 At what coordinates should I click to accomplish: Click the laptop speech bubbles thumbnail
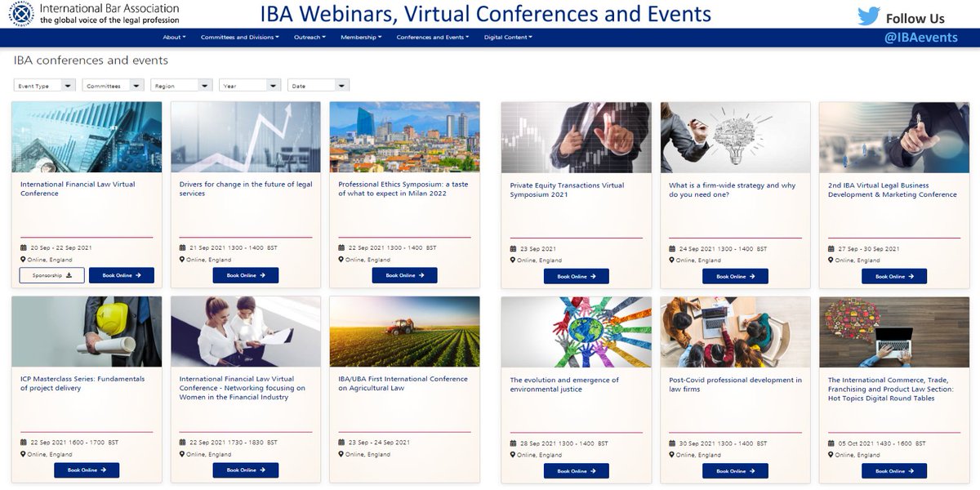click(x=894, y=332)
